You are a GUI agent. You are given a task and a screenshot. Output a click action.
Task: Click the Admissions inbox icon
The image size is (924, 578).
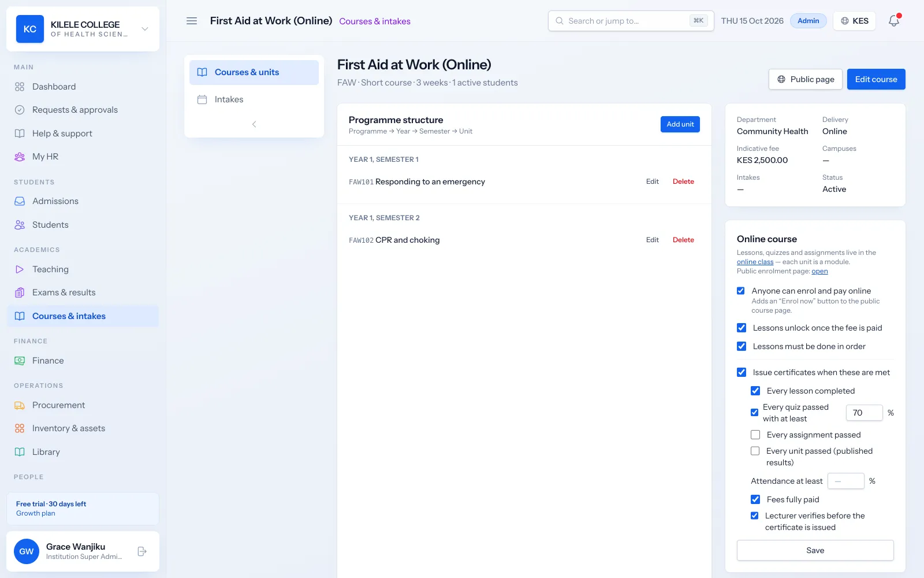click(x=20, y=201)
